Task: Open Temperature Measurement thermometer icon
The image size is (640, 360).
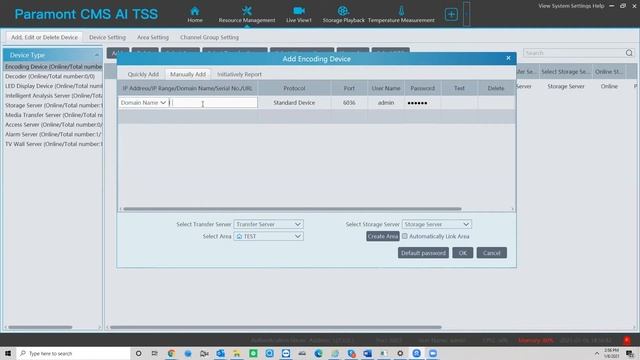Action: [401, 11]
